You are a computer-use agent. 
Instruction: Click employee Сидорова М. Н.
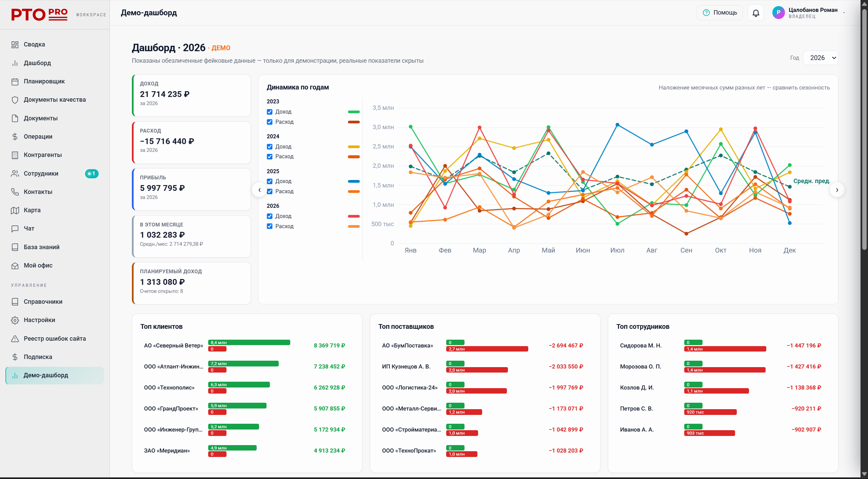[x=641, y=346]
